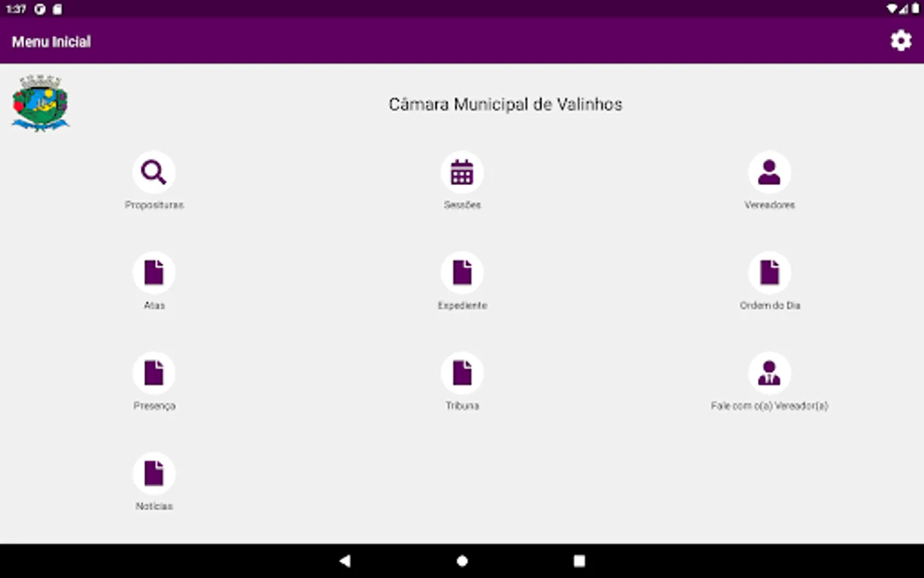Select the Atas label text
924x578 pixels.
click(154, 306)
